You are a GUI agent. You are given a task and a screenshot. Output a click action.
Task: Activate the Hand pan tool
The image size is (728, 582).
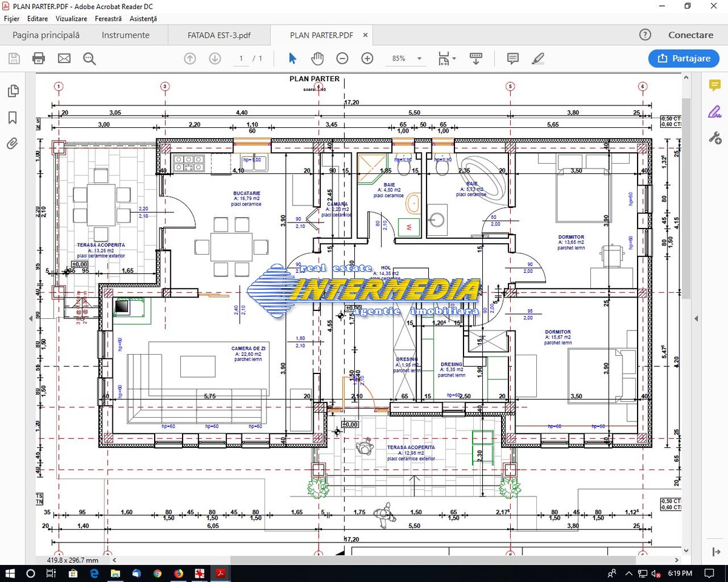tap(317, 58)
